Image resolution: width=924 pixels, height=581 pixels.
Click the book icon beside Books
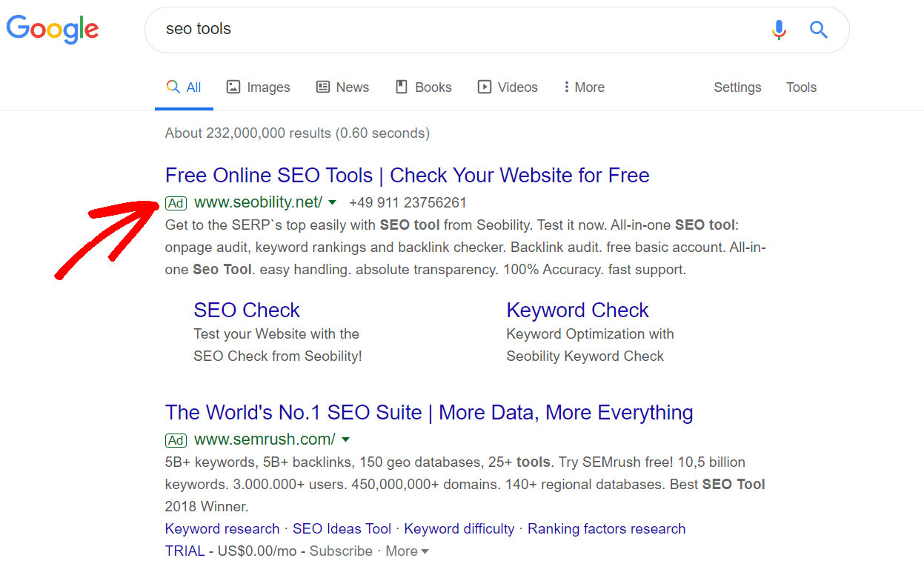(402, 87)
